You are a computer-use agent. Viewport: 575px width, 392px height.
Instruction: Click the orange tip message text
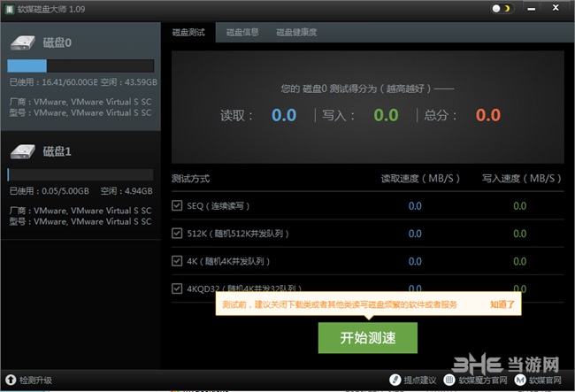point(340,304)
